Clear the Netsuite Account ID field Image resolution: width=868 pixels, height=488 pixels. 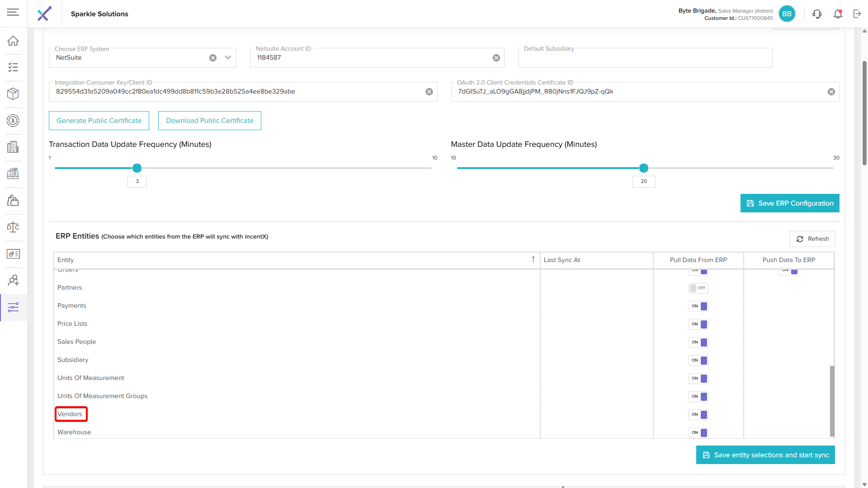coord(496,58)
